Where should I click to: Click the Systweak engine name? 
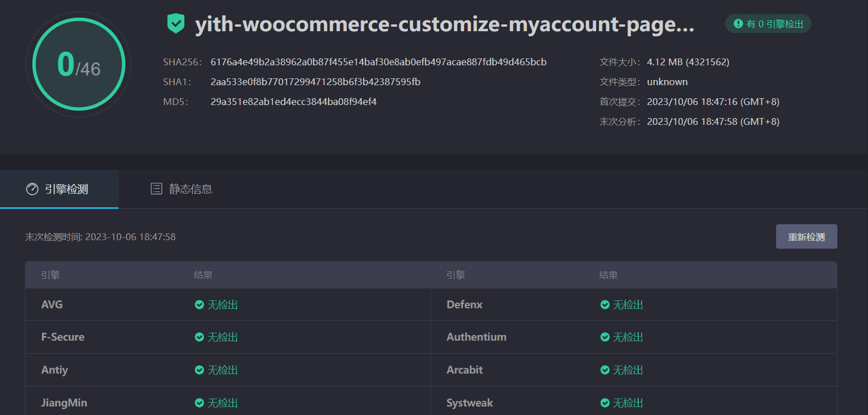pos(470,403)
